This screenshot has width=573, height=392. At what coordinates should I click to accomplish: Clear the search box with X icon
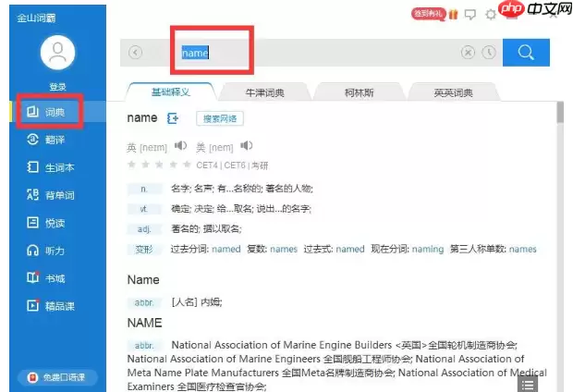468,53
